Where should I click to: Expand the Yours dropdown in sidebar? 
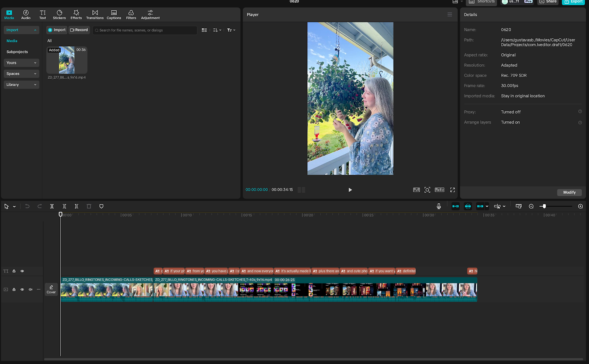pos(21,63)
